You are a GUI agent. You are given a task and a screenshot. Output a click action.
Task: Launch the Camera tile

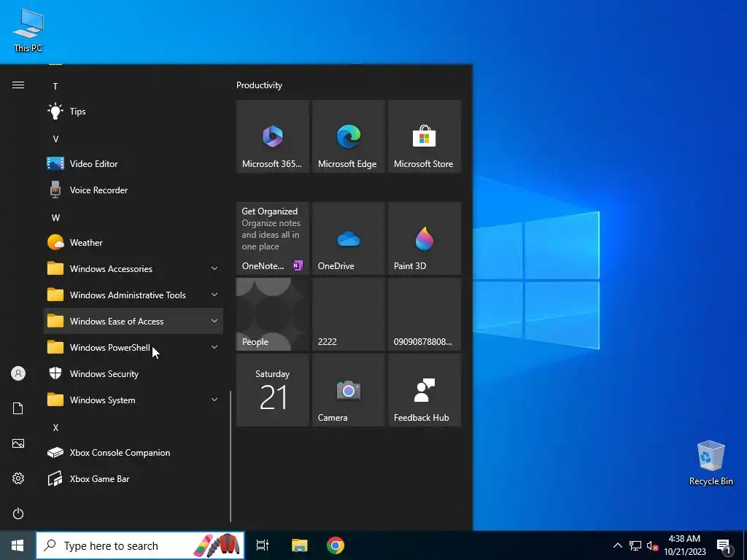point(348,390)
